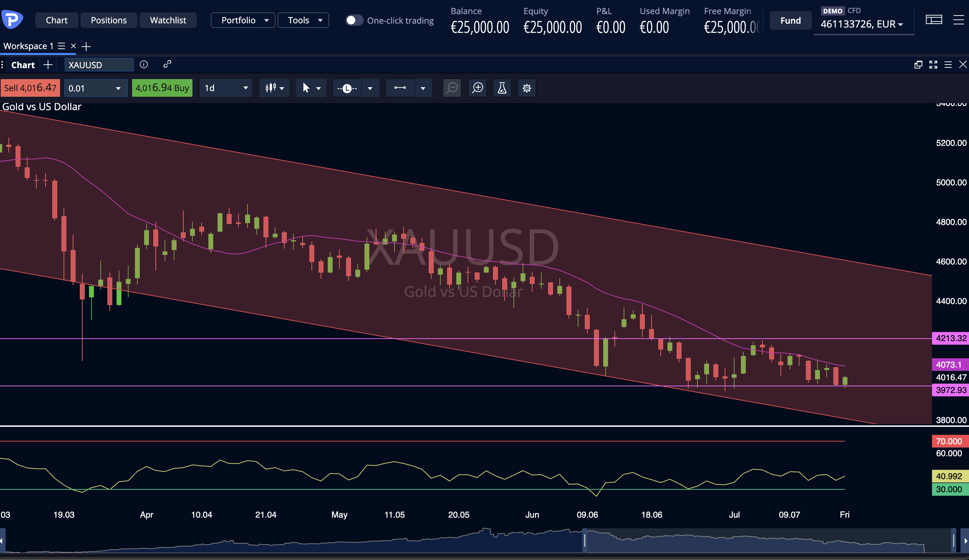Screen dimensions: 969x560
Task: Open the Watchlist tab
Action: pos(168,20)
